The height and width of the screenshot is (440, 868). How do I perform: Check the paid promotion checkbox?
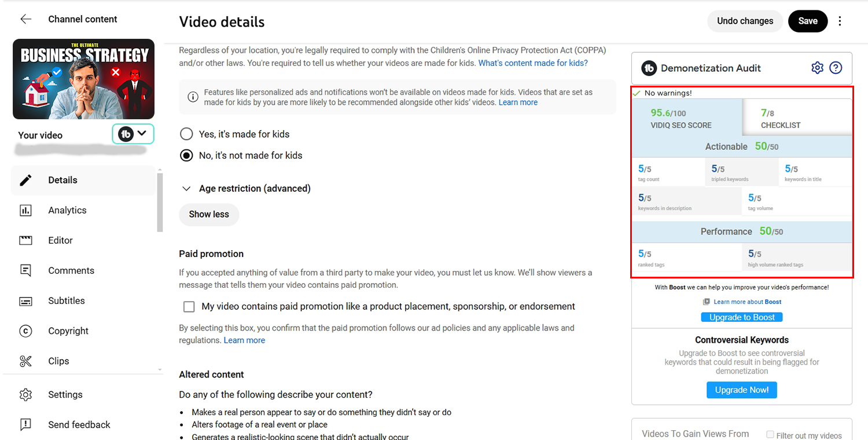pyautogui.click(x=189, y=306)
